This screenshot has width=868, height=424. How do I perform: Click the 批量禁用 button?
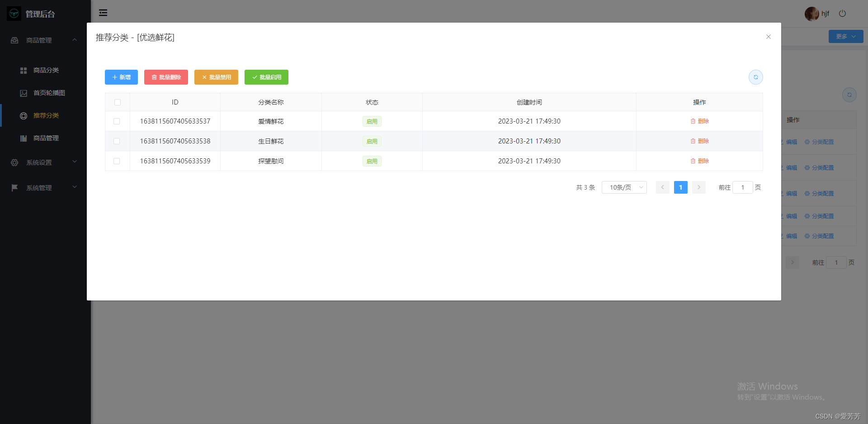click(216, 77)
